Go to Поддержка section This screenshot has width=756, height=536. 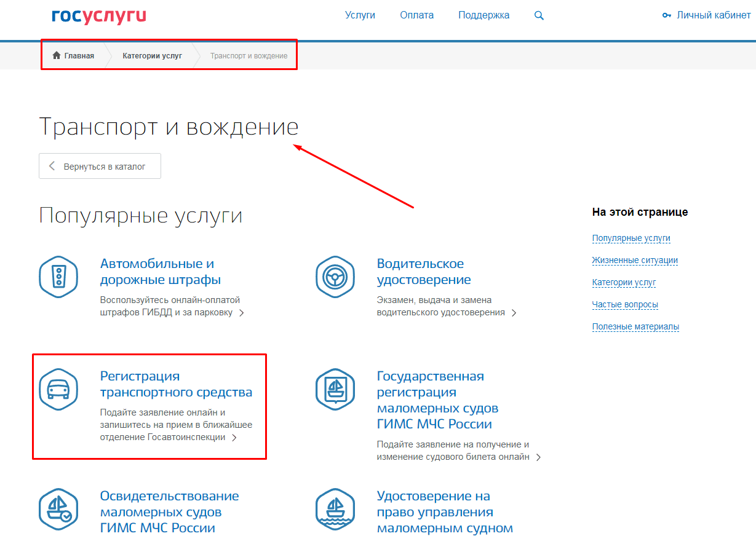tap(483, 15)
